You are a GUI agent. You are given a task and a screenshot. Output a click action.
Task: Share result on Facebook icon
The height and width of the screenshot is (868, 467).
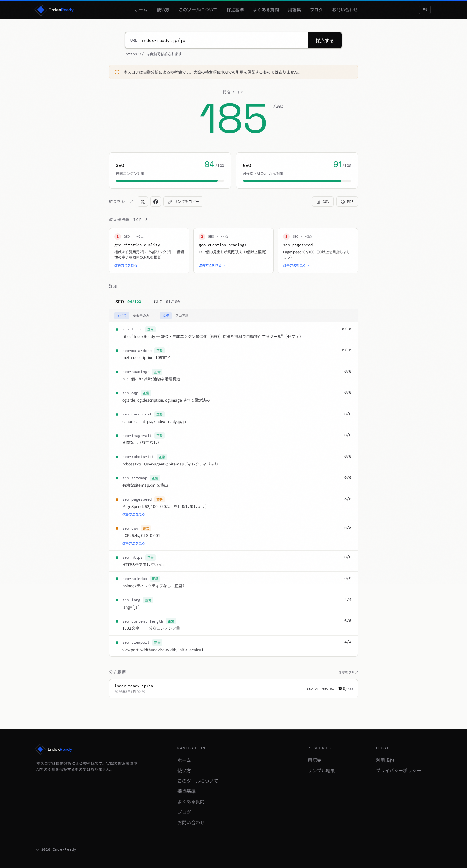point(156,202)
